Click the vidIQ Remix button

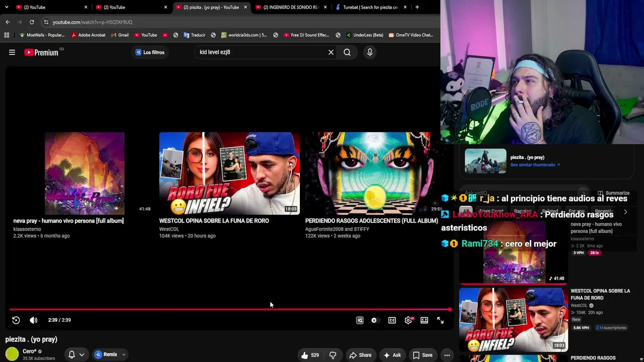pos(106,354)
